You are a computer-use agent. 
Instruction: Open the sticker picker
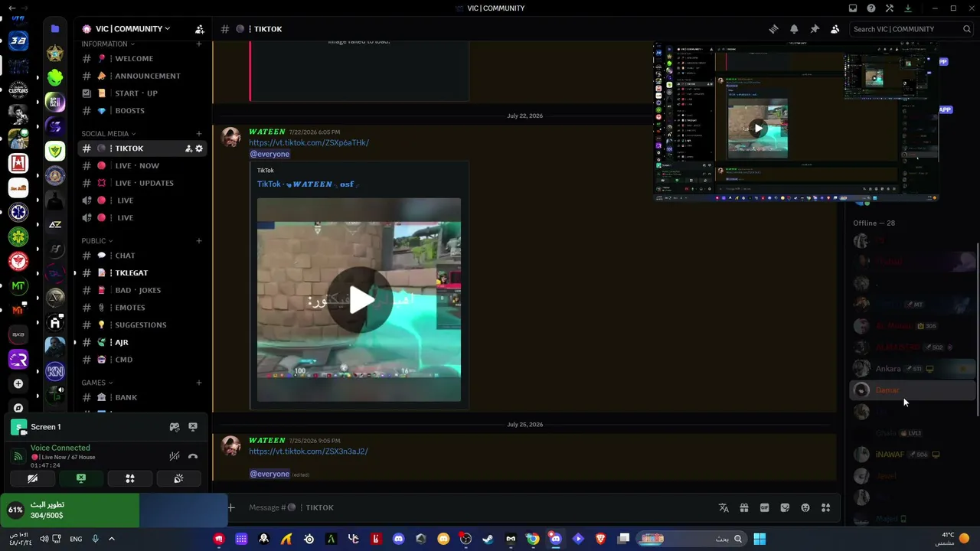[x=785, y=507]
